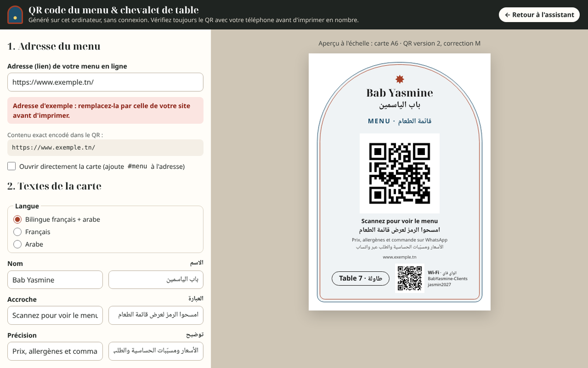Click the Arabic Précision field
588x368 pixels.
156,351
